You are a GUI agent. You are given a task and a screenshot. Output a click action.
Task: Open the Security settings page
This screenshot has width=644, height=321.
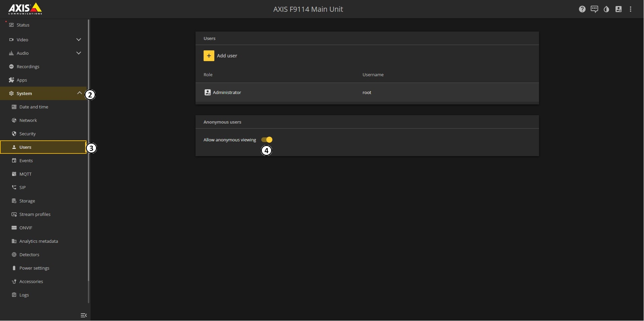click(28, 134)
